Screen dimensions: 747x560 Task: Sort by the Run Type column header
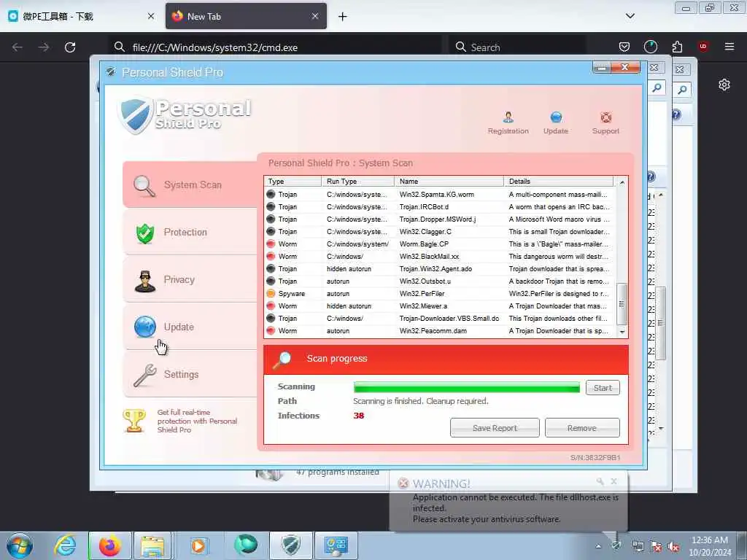357,182
